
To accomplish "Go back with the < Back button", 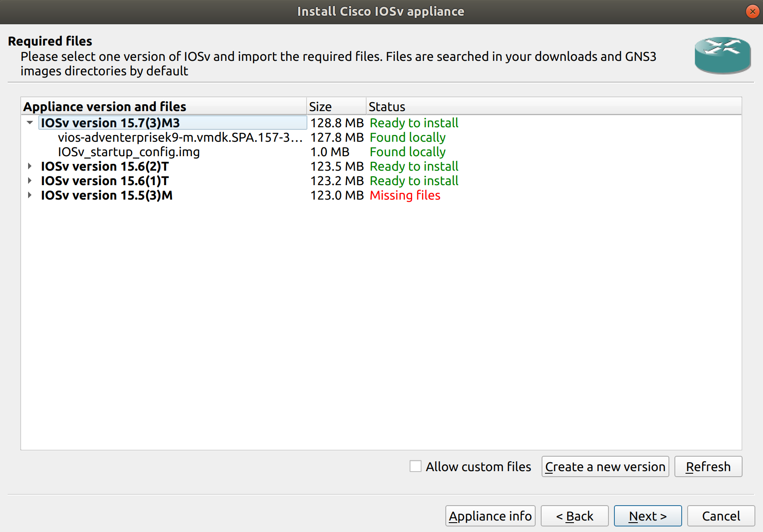I will click(x=574, y=516).
